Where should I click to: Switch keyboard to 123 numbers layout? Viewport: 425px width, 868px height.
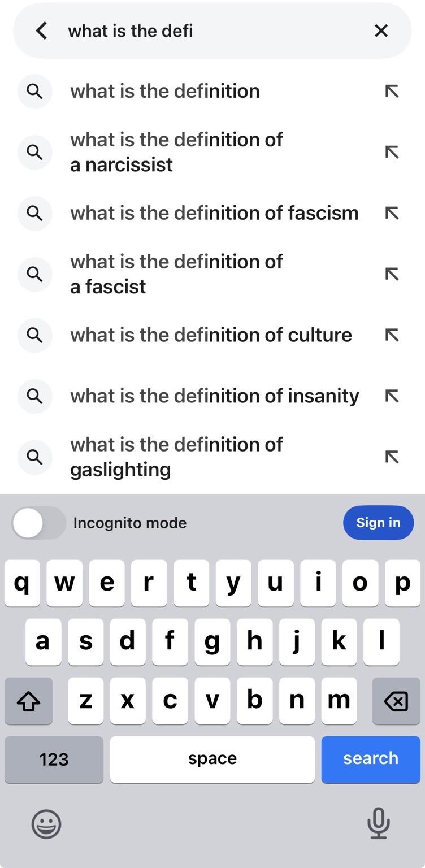click(54, 759)
